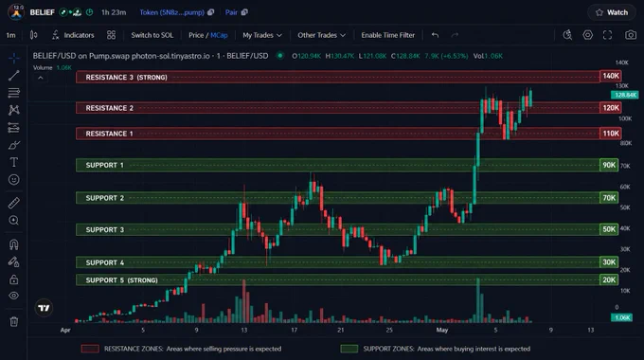Click the 20K support price tag
The image size is (644, 360).
(609, 279)
